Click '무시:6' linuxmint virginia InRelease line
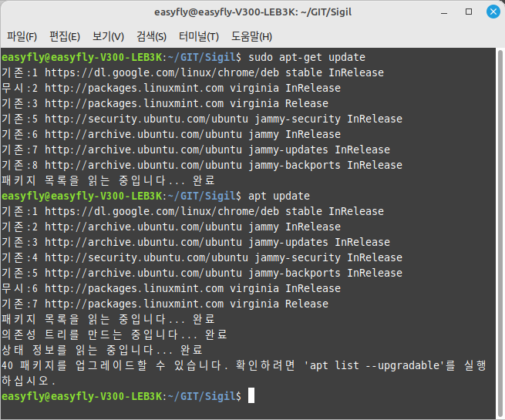Image resolution: width=505 pixels, height=420 pixels. (171, 289)
